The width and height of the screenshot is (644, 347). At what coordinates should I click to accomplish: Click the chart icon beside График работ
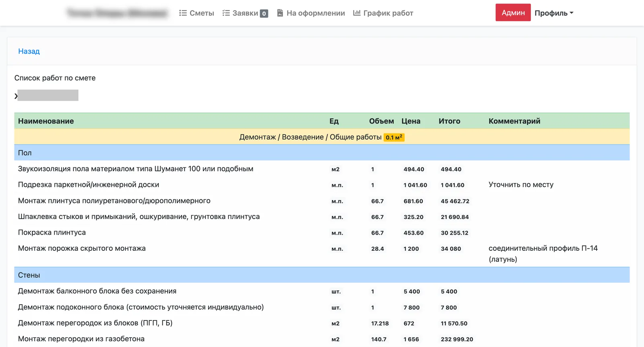tap(357, 13)
